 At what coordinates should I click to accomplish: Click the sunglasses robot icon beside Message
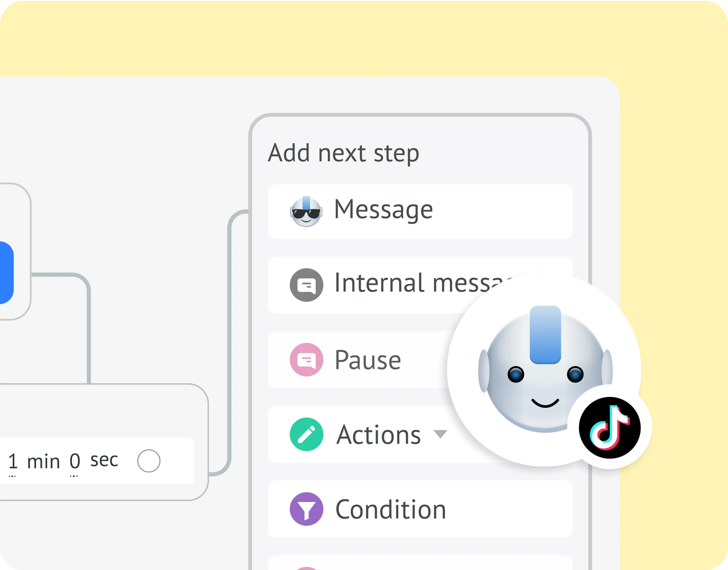(306, 212)
